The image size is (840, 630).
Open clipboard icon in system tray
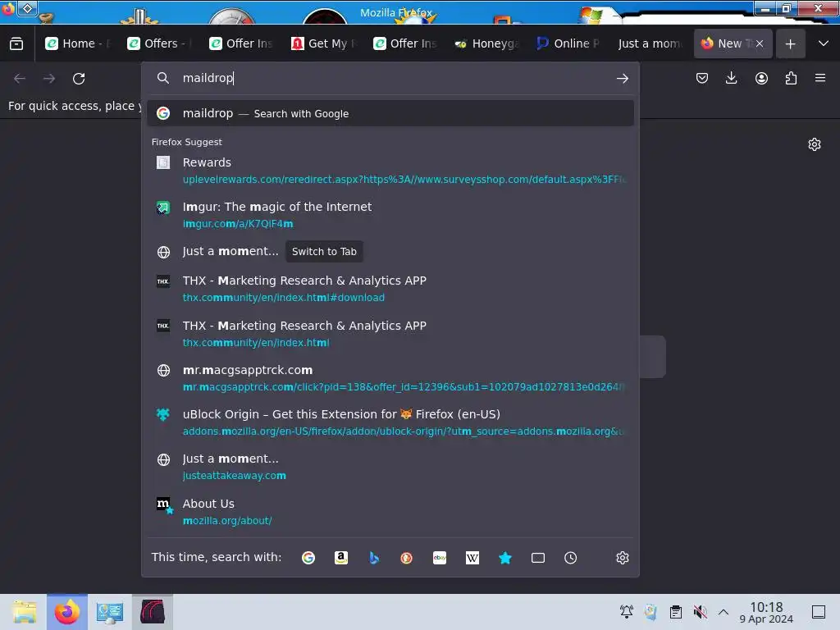click(676, 612)
